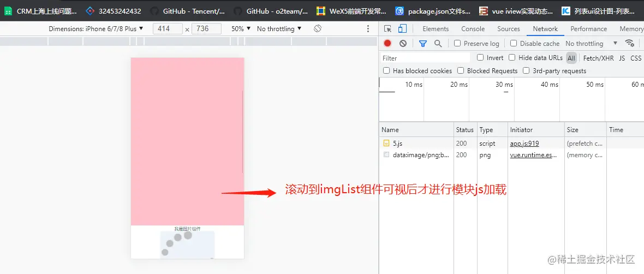Select the Network tab
The height and width of the screenshot is (274, 644).
(x=545, y=29)
